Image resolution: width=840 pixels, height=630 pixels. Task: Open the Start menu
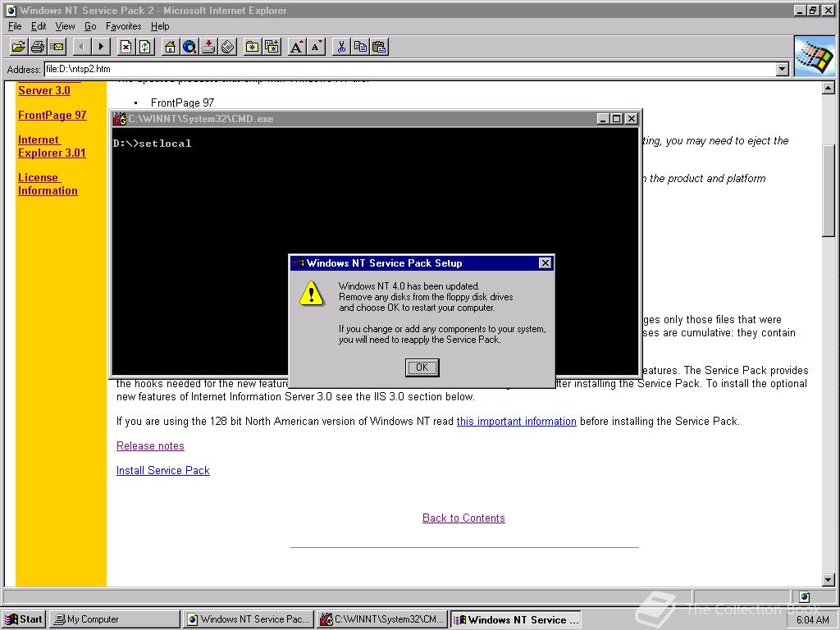pyautogui.click(x=24, y=619)
